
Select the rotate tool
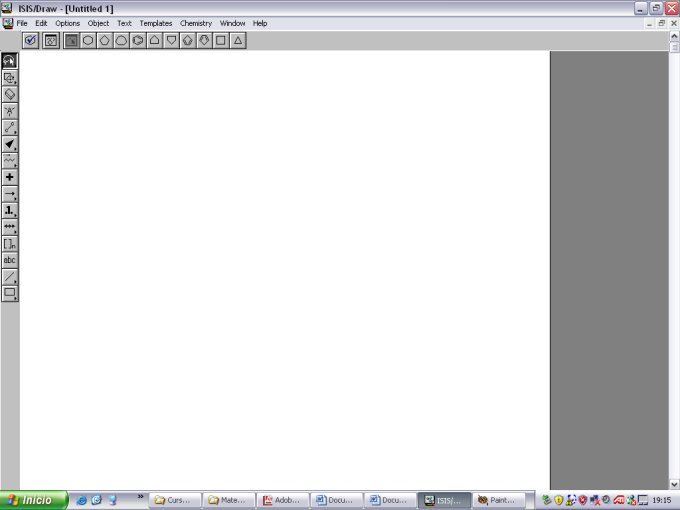point(10,78)
